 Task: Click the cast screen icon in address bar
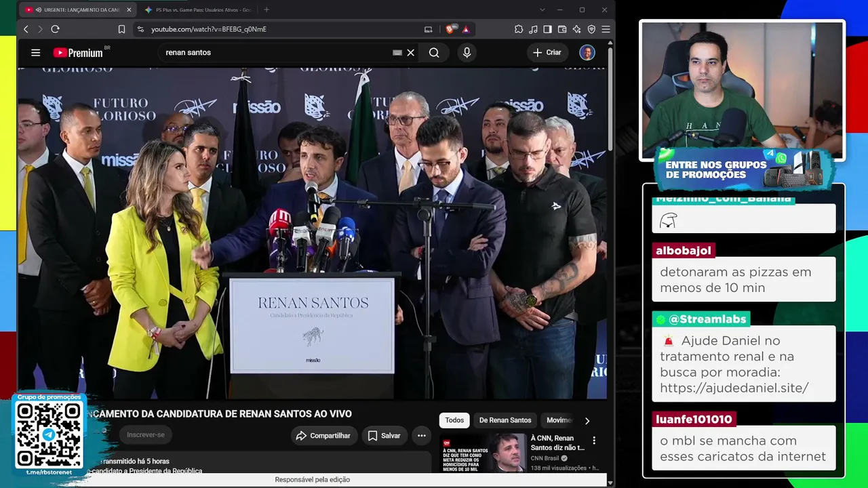click(x=428, y=29)
